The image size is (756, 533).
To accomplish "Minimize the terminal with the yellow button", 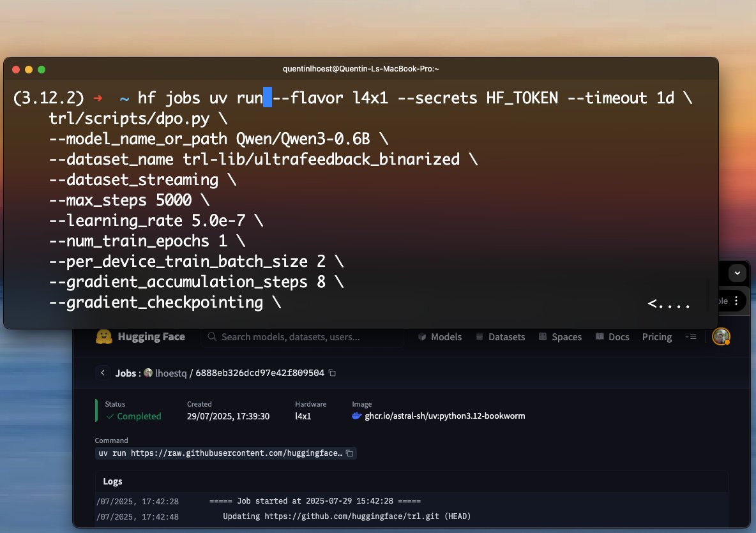I will point(29,70).
